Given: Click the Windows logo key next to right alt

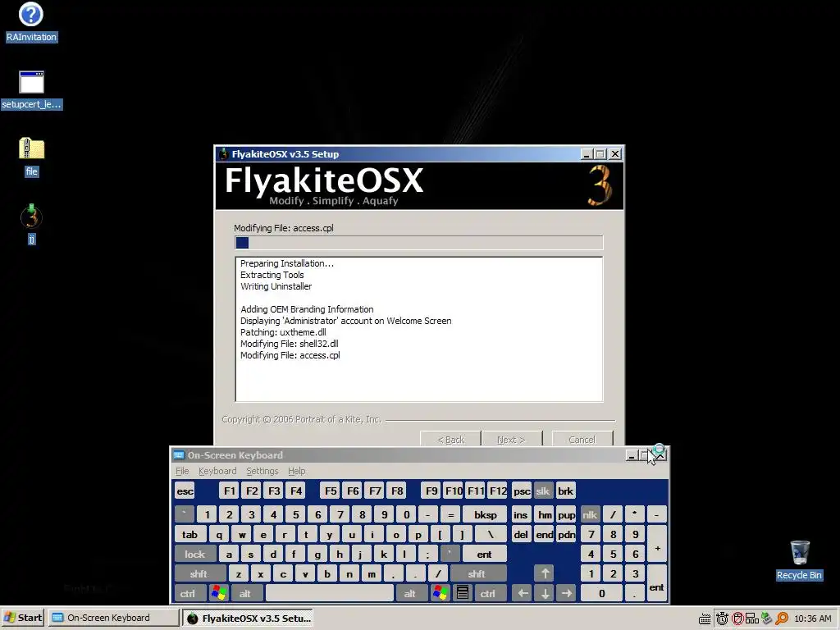Looking at the screenshot, I should (x=441, y=593).
